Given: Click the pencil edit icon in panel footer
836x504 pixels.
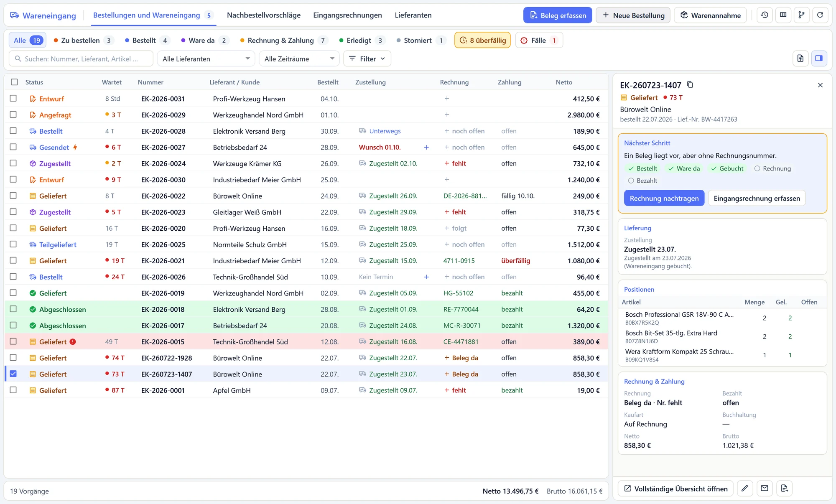Looking at the screenshot, I should coord(744,488).
